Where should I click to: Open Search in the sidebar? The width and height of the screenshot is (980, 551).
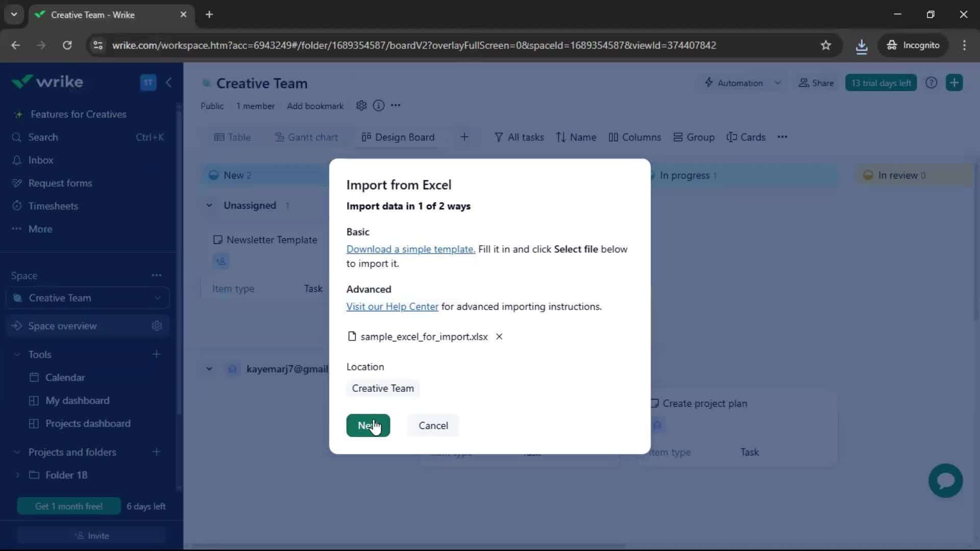point(43,137)
